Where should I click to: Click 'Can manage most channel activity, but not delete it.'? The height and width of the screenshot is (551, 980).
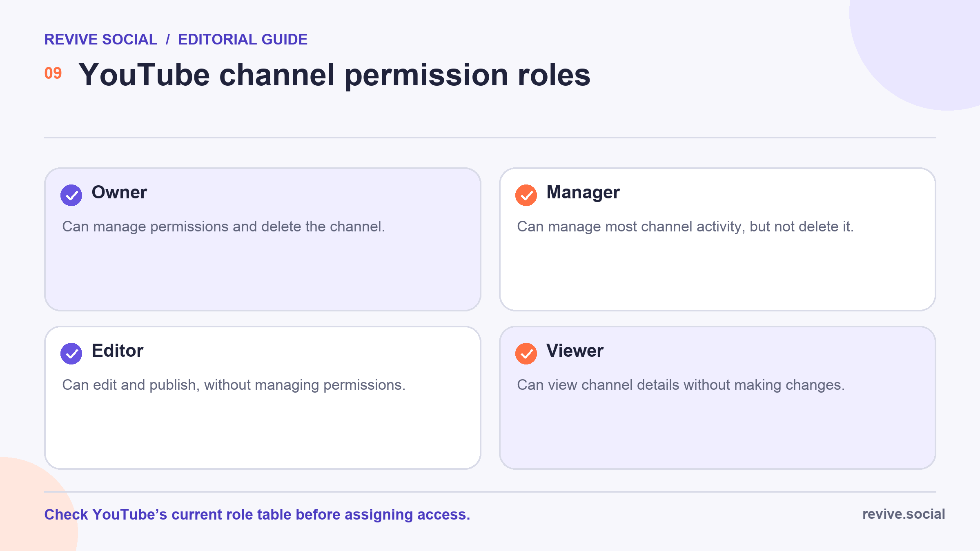685,227
